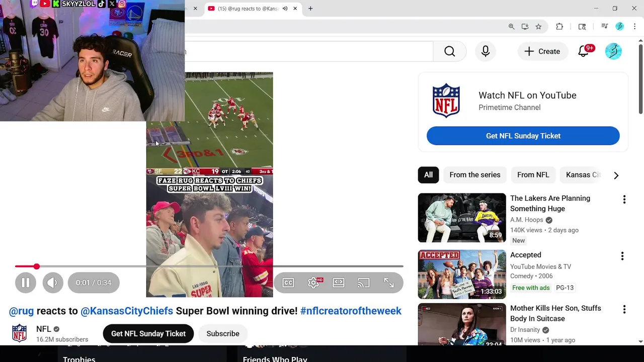Open the Chrome profile avatar
Image resolution: width=644 pixels, height=362 pixels.
pyautogui.click(x=620, y=27)
